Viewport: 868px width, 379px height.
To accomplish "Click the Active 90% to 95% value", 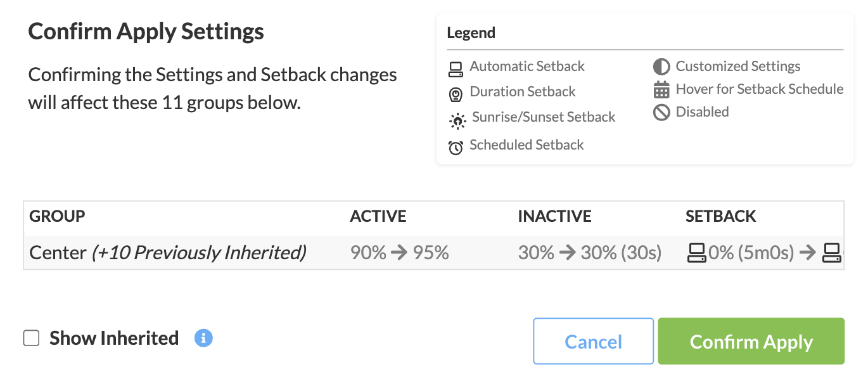I will point(399,253).
